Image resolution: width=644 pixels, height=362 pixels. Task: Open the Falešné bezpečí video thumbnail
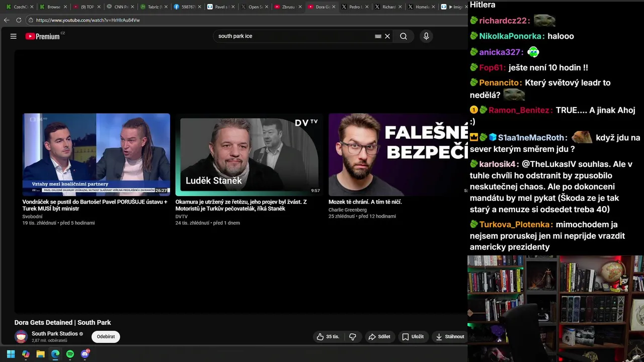tap(398, 155)
